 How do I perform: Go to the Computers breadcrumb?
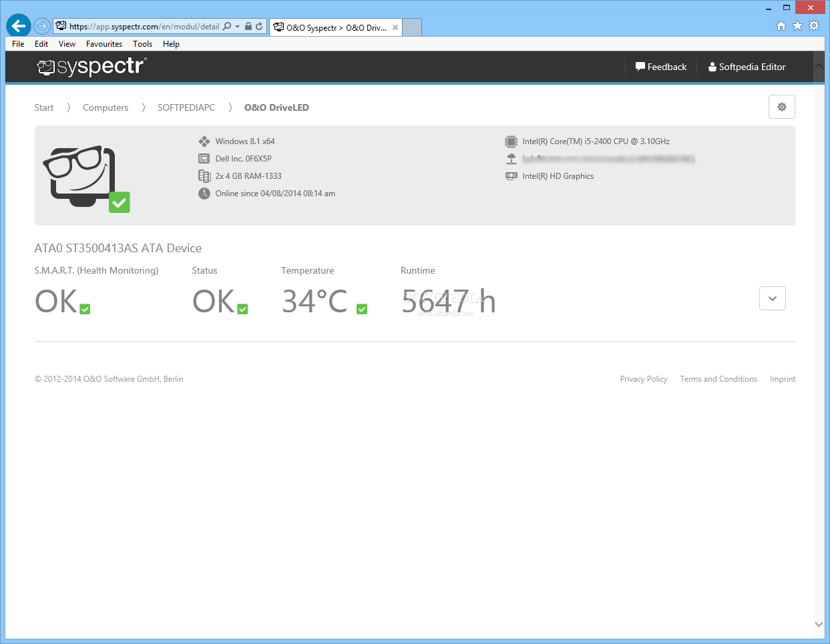(x=106, y=107)
